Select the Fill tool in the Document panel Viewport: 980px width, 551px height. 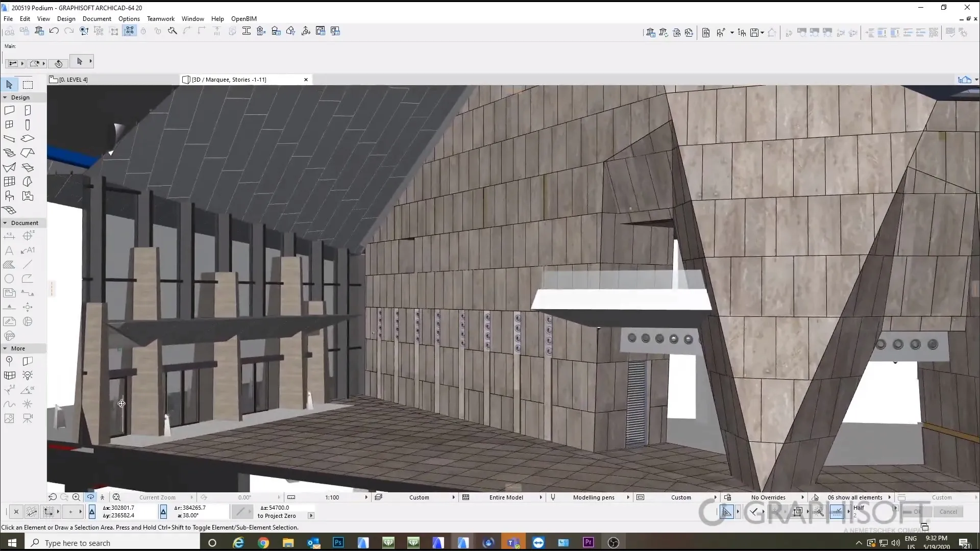pyautogui.click(x=9, y=264)
